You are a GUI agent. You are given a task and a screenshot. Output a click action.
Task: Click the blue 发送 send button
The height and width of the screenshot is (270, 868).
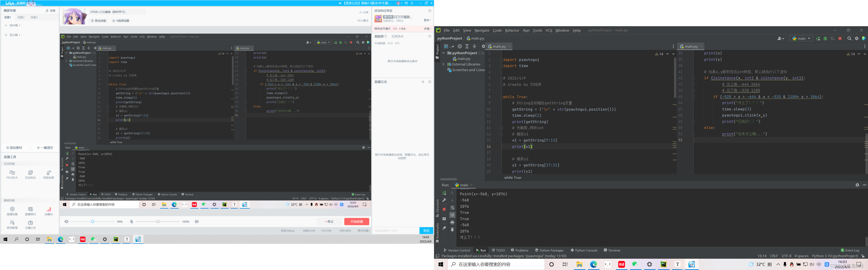tap(426, 231)
